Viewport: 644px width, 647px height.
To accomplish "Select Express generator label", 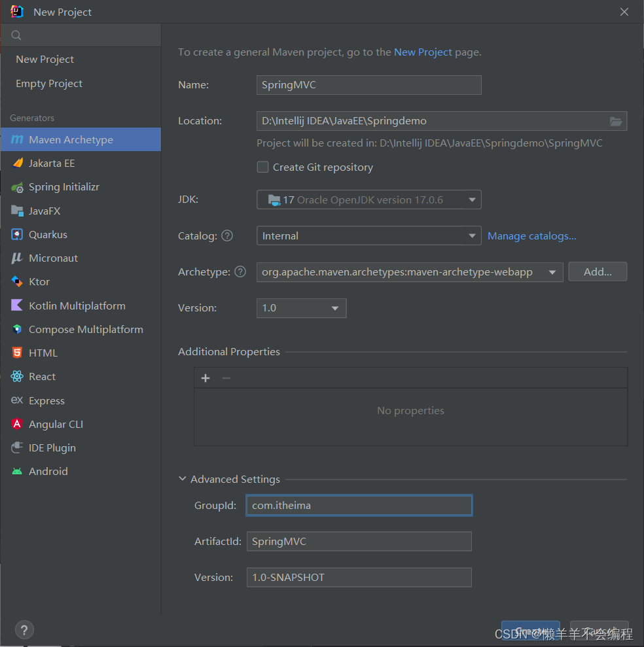I will [x=46, y=400].
